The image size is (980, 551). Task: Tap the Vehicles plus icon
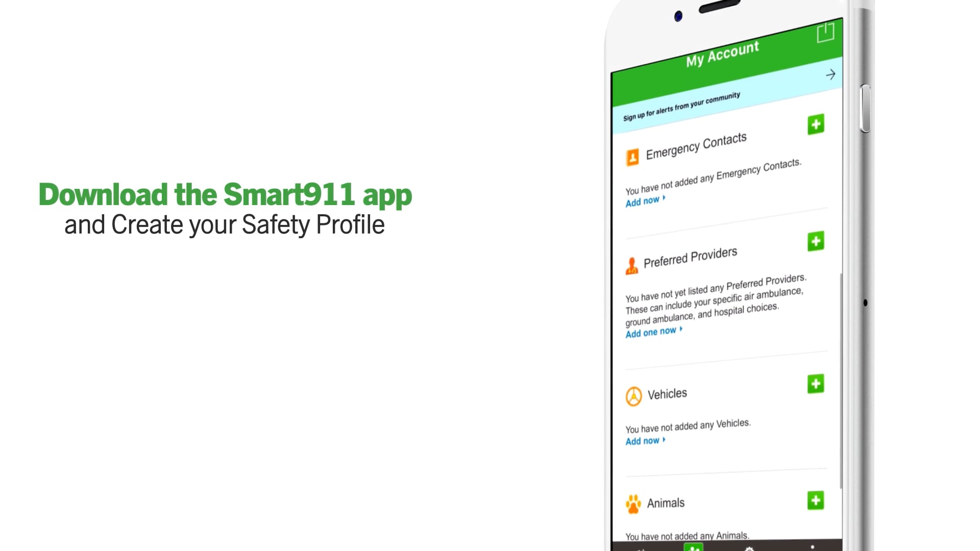(x=816, y=384)
